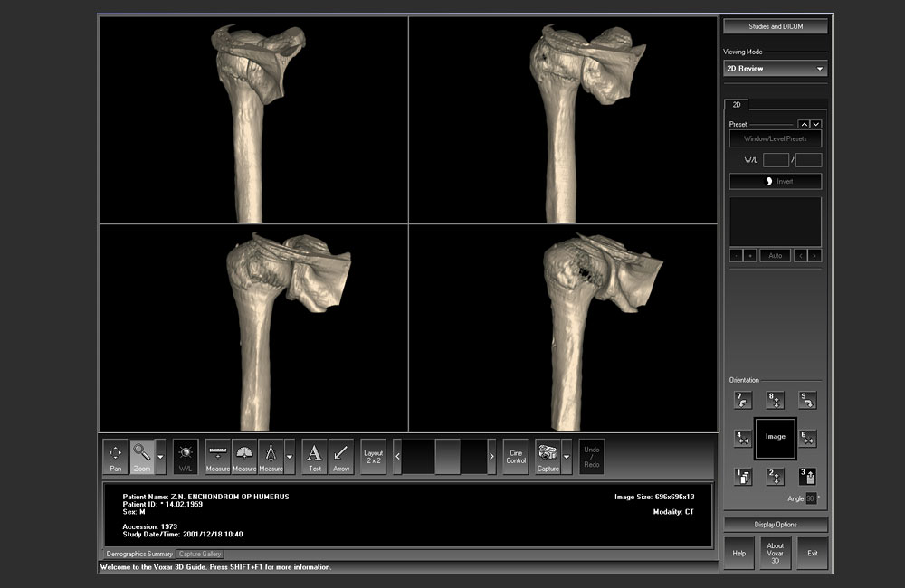Screen dimensions: 905x588
Task: Select the Arrow annotation tool
Action: tap(341, 457)
